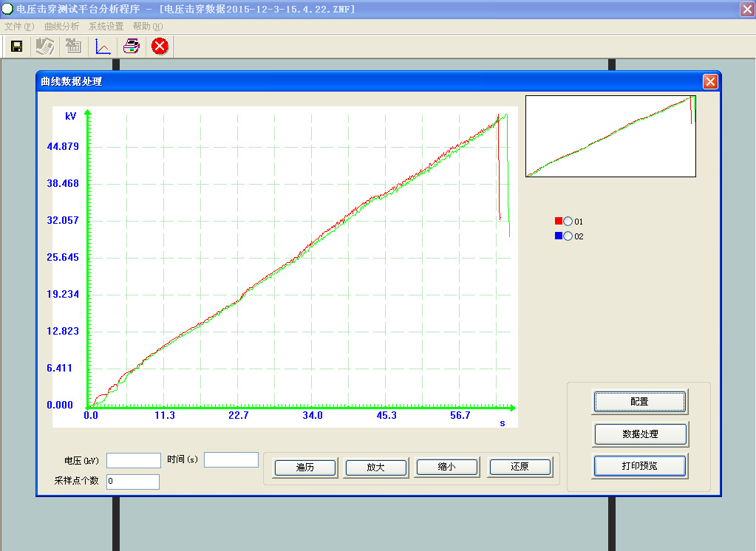756x551 pixels.
Task: Click the 45.3 x-axis label
Action: coord(386,416)
